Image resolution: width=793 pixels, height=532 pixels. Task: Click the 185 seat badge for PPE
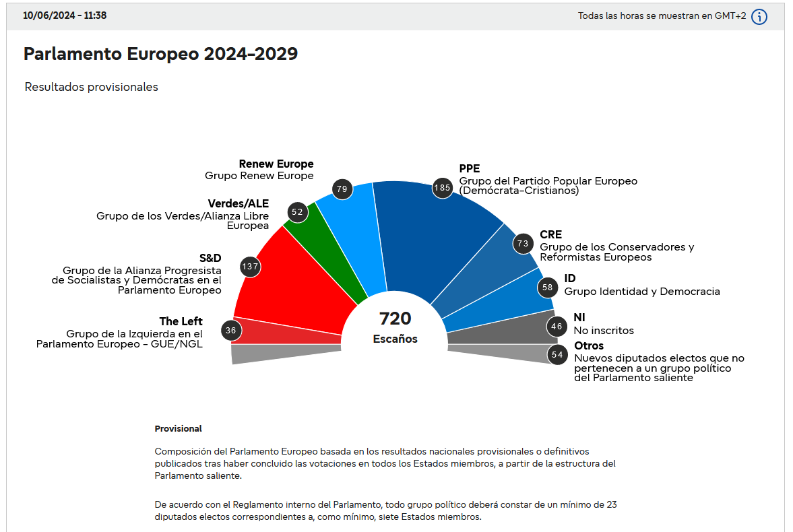[x=442, y=188]
